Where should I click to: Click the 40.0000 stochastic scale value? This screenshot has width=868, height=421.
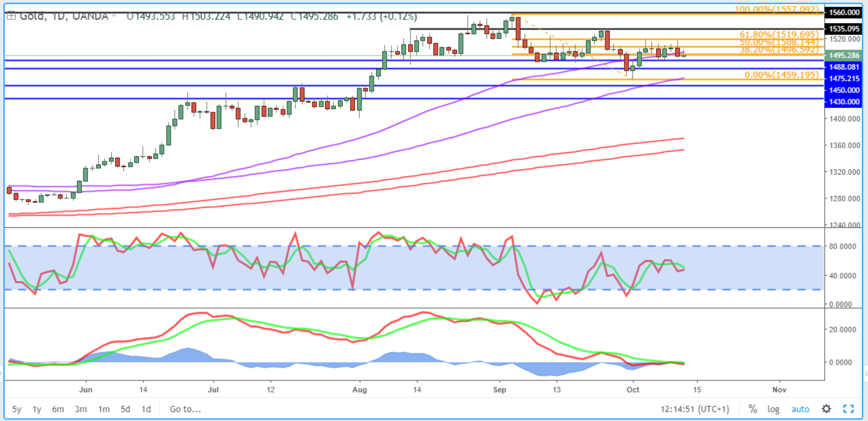point(843,276)
